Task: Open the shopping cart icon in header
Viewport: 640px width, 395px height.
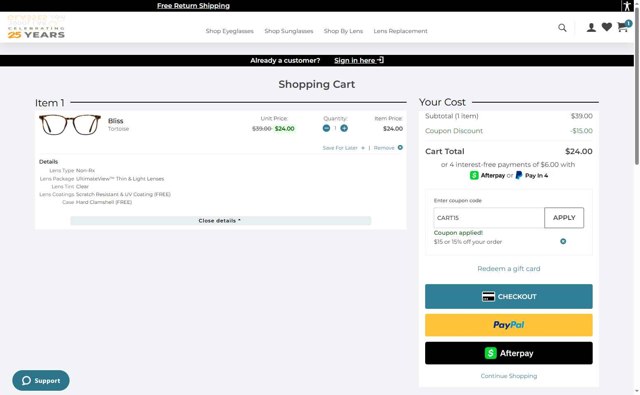Action: (x=623, y=27)
